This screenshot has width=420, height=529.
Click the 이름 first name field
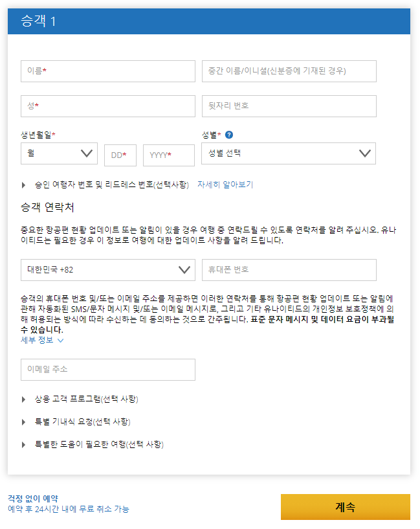(x=108, y=71)
